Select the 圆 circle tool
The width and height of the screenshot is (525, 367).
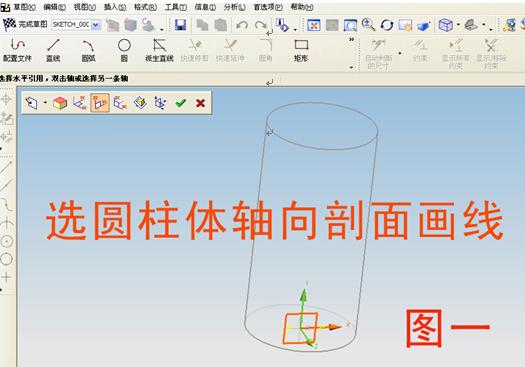click(x=124, y=50)
